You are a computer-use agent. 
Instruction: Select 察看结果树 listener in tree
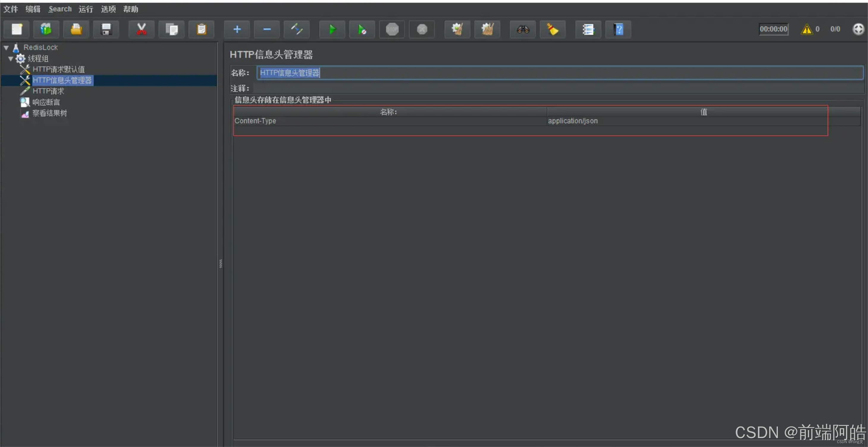tap(50, 113)
